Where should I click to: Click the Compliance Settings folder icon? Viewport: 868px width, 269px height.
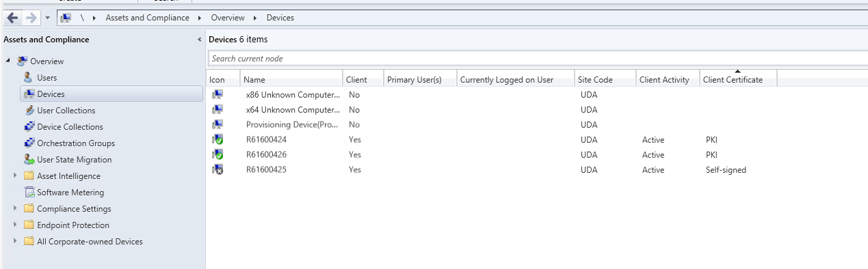coord(29,209)
